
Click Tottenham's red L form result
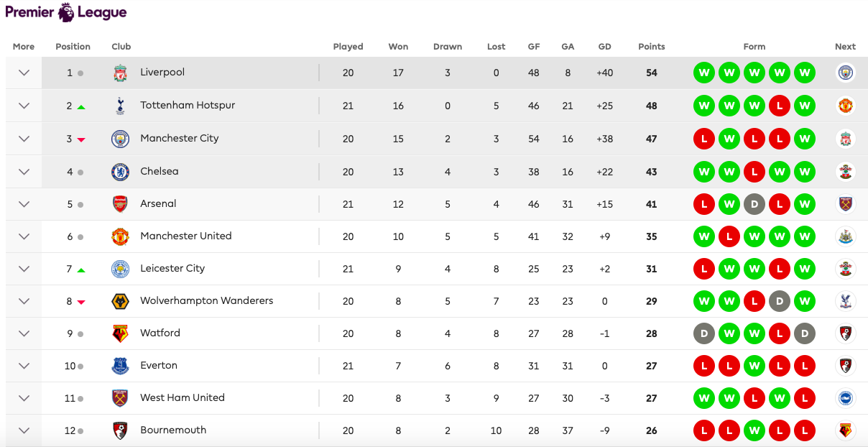click(780, 106)
